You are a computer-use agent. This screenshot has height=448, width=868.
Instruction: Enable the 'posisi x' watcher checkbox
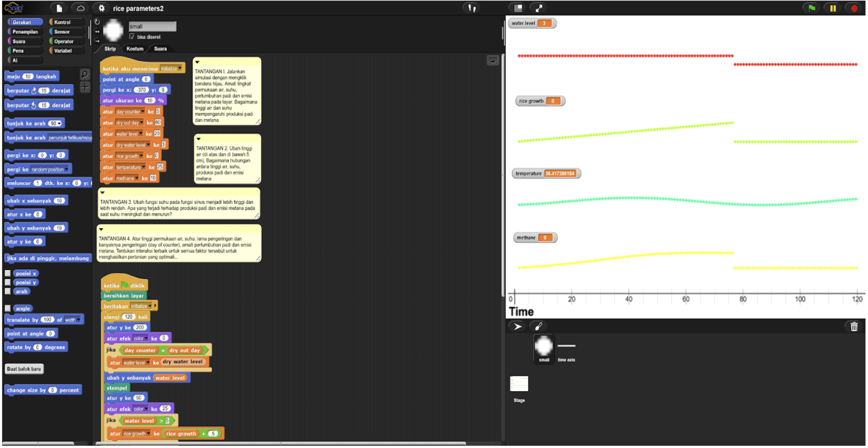tap(8, 273)
